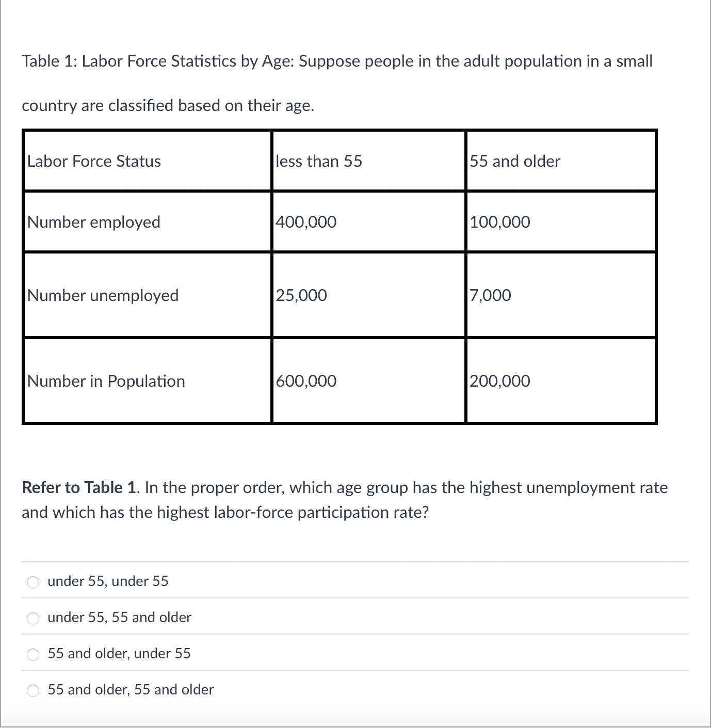Click the 25,000 unemployed value cell
Image resolution: width=711 pixels, height=728 pixels.
(301, 295)
